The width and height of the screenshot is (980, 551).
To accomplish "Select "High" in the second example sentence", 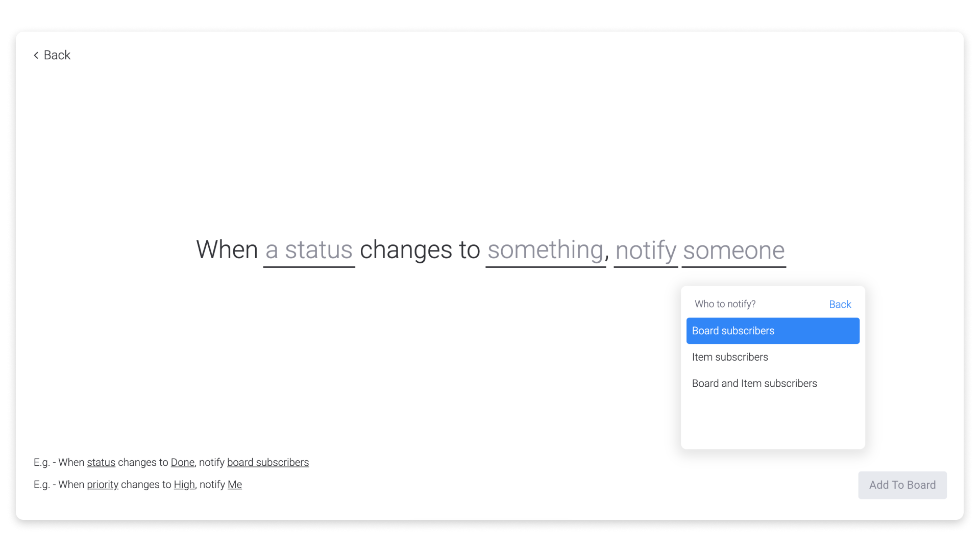I will 184,485.
